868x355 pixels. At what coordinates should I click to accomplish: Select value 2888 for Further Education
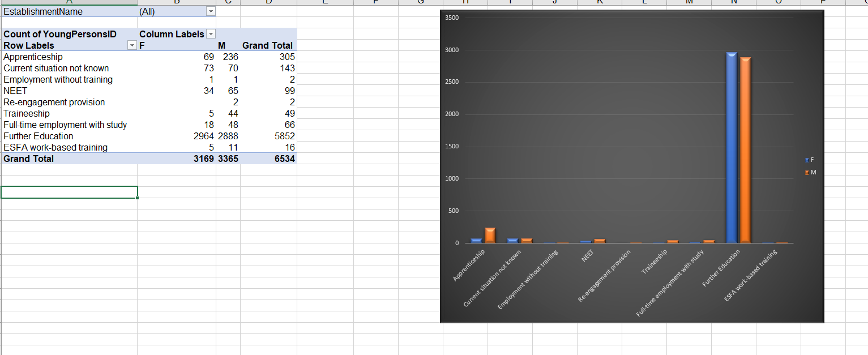pyautogui.click(x=228, y=136)
